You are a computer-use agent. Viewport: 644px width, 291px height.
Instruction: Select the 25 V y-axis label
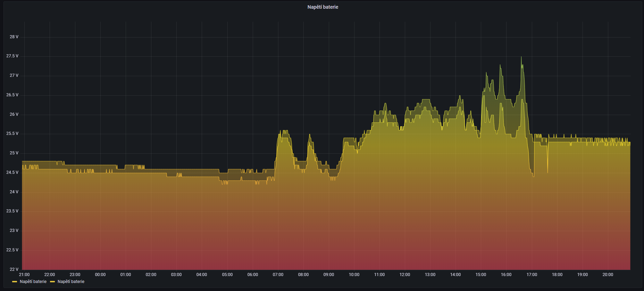coord(14,153)
